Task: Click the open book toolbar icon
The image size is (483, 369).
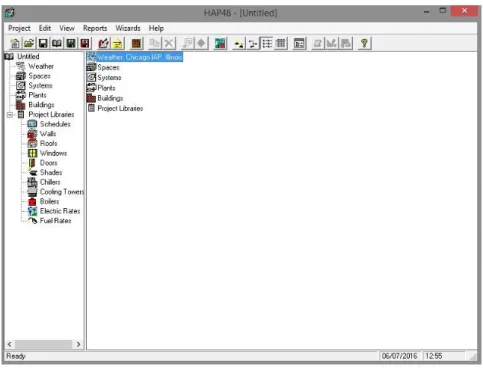Action: click(57, 43)
